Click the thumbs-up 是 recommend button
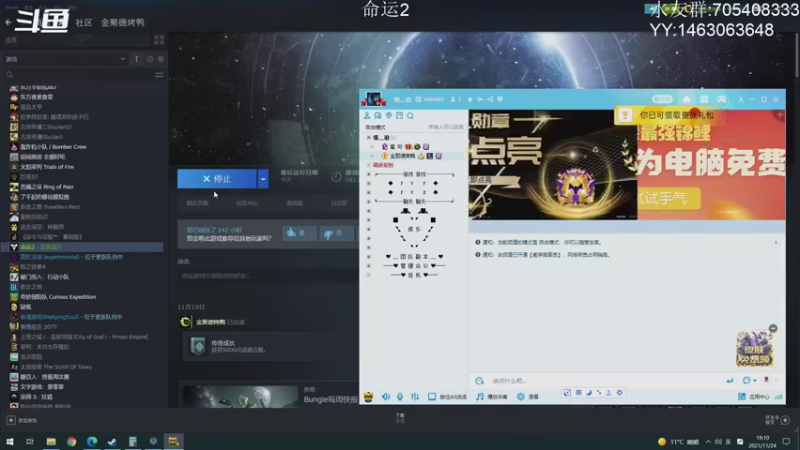The image size is (800, 450). pos(299,233)
